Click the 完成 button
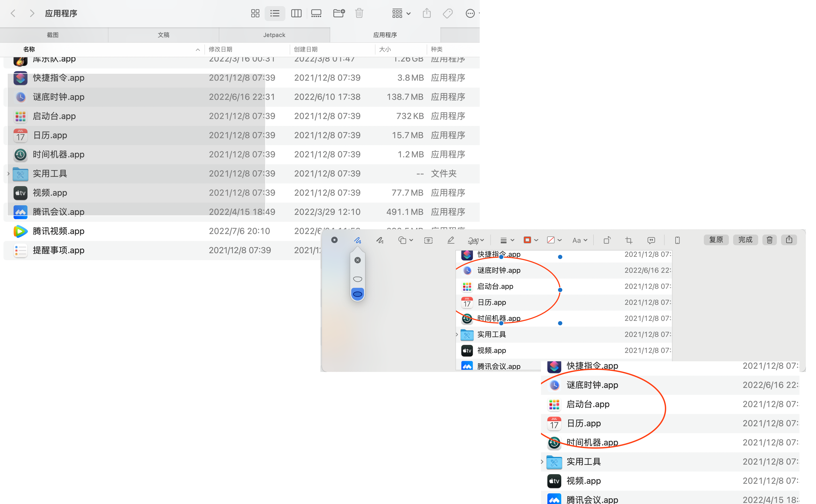Viewport: 816px width, 504px height. (745, 240)
